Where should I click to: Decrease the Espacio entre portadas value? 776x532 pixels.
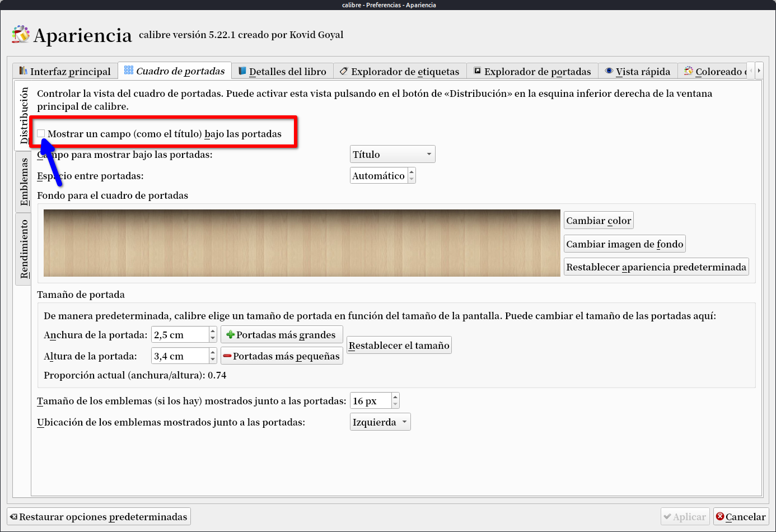click(x=412, y=179)
